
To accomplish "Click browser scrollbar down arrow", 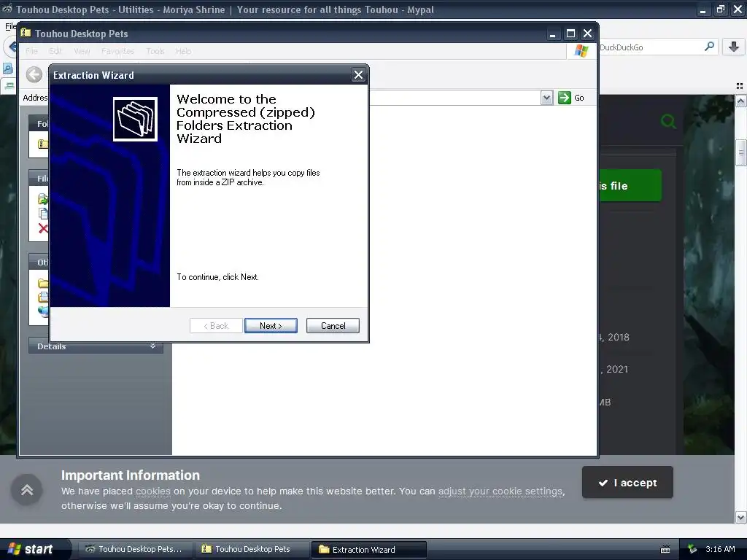I will 740,517.
